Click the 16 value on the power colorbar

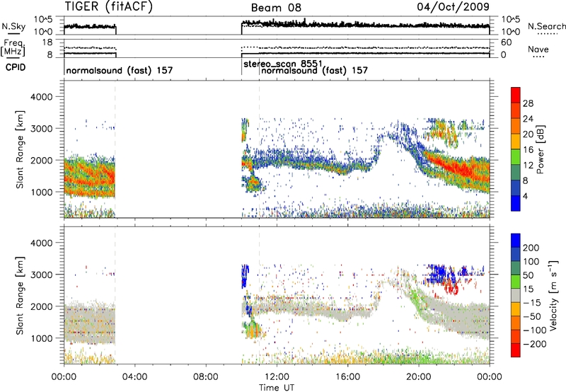click(528, 150)
